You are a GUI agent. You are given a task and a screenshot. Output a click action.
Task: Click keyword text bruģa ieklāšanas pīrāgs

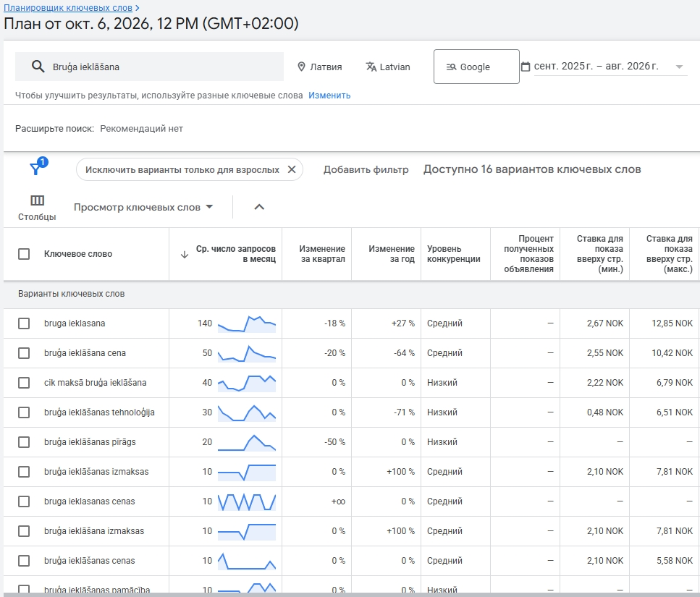tap(90, 442)
